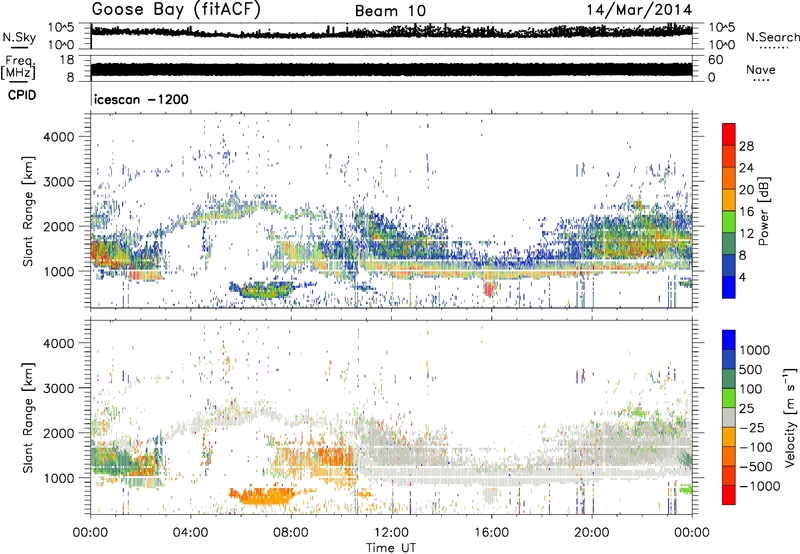The width and height of the screenshot is (800, 554).
Task: Select the '18' tick on the frequency axis
Action: click(x=67, y=60)
